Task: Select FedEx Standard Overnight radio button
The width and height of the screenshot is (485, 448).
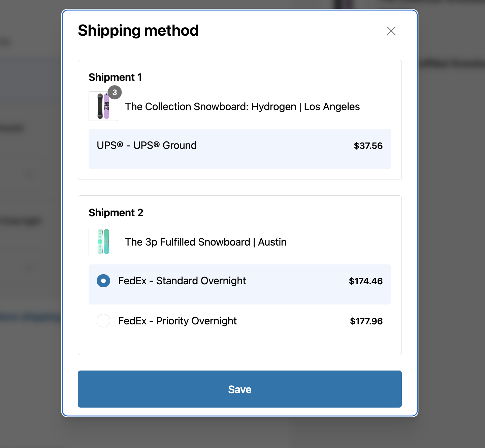Action: click(103, 281)
